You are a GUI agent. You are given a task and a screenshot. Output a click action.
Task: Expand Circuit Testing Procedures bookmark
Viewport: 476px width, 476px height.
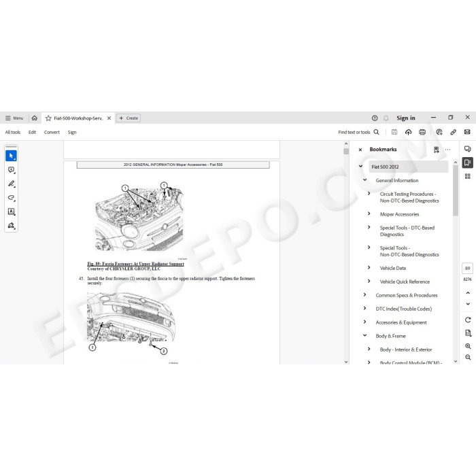click(369, 193)
